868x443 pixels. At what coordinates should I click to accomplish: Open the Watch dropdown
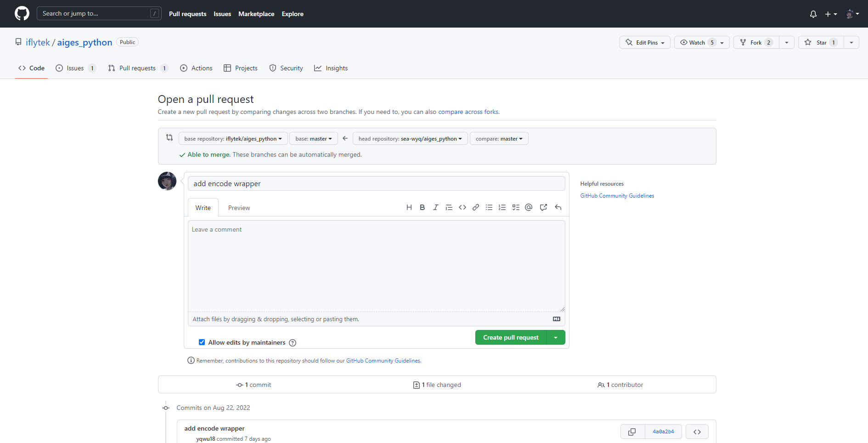tap(702, 42)
